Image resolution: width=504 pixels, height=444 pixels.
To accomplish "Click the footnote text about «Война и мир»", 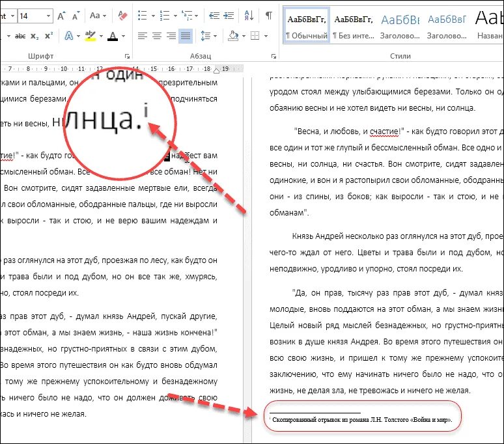I will [362, 419].
